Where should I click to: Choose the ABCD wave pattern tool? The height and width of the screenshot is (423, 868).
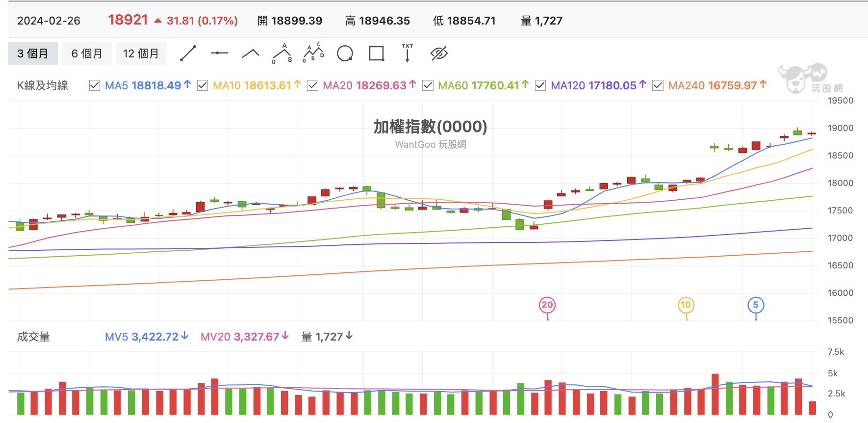[x=313, y=53]
